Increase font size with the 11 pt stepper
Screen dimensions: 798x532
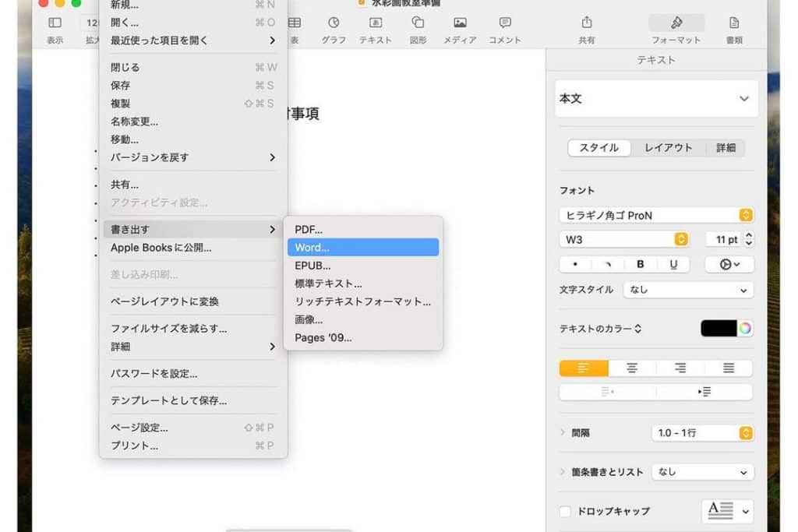pos(749,235)
